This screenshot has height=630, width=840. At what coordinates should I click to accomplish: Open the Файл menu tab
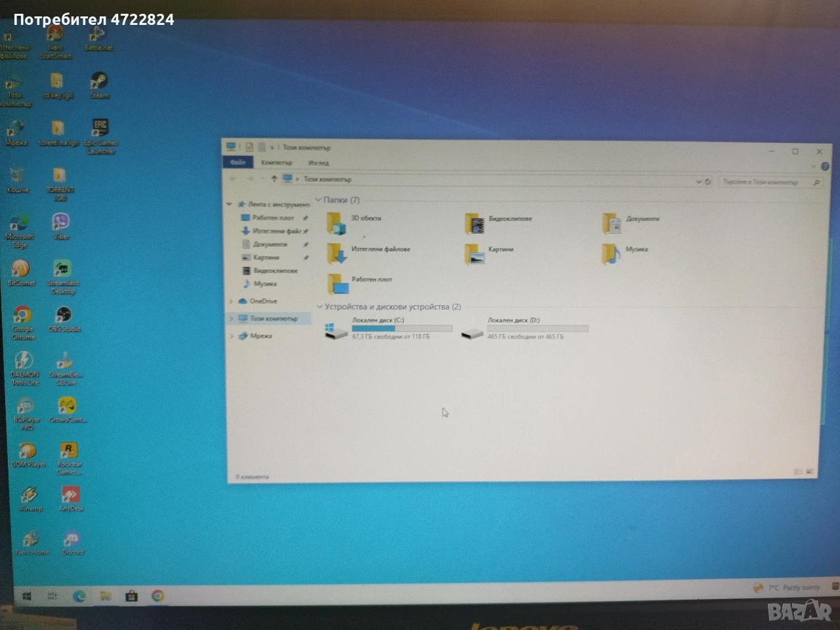click(238, 162)
